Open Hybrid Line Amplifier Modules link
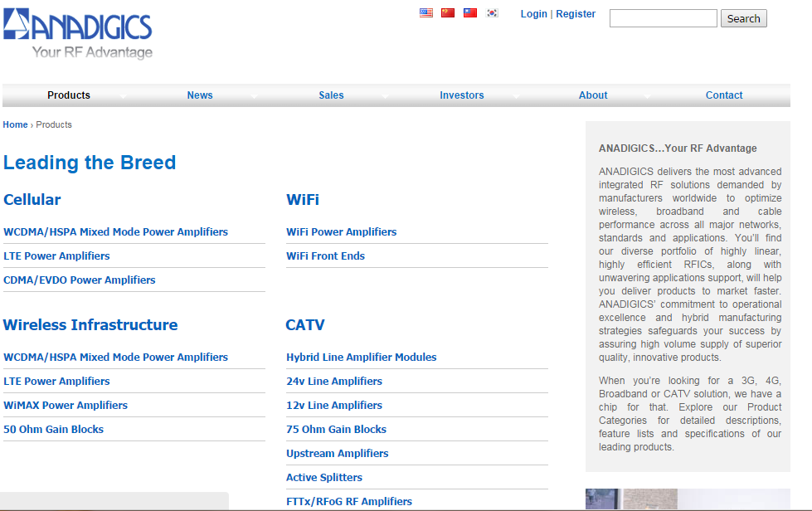The width and height of the screenshot is (812, 511). (x=362, y=358)
